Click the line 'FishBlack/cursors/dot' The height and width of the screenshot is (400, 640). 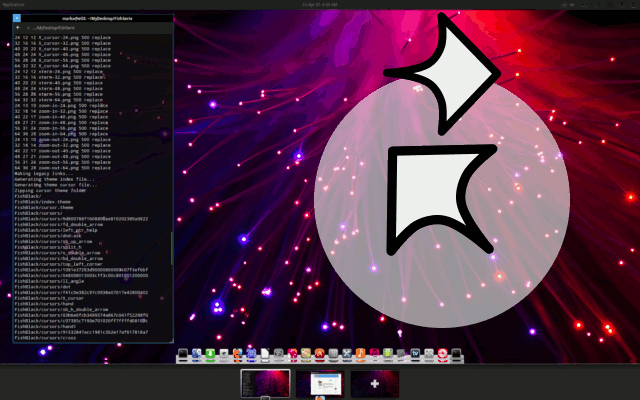(x=43, y=287)
